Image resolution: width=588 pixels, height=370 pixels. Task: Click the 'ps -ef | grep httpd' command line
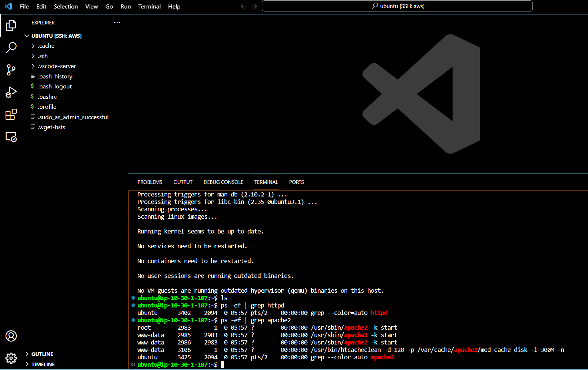pos(253,305)
